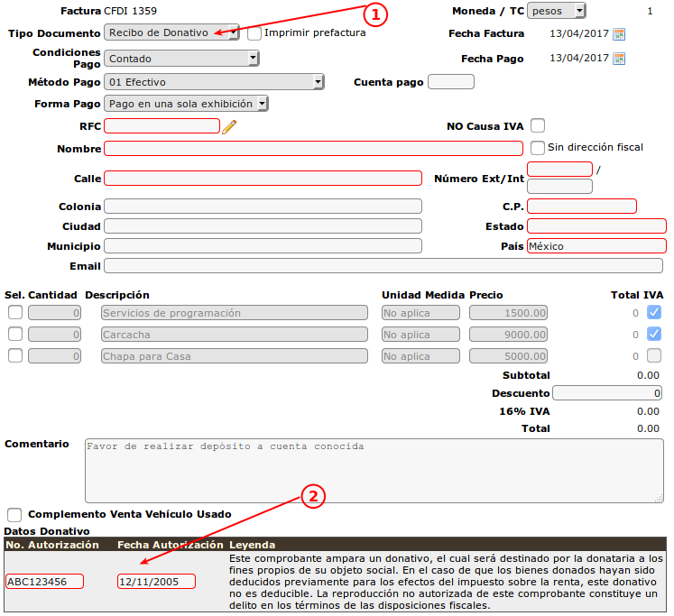Click the Nombre input field
This screenshot has height=616, width=674.
[x=313, y=148]
